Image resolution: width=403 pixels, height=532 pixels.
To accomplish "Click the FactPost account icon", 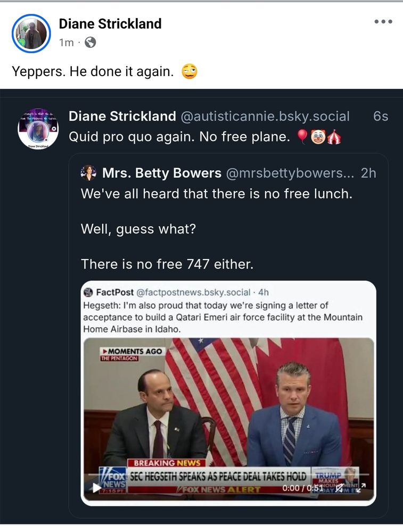I will pyautogui.click(x=88, y=292).
